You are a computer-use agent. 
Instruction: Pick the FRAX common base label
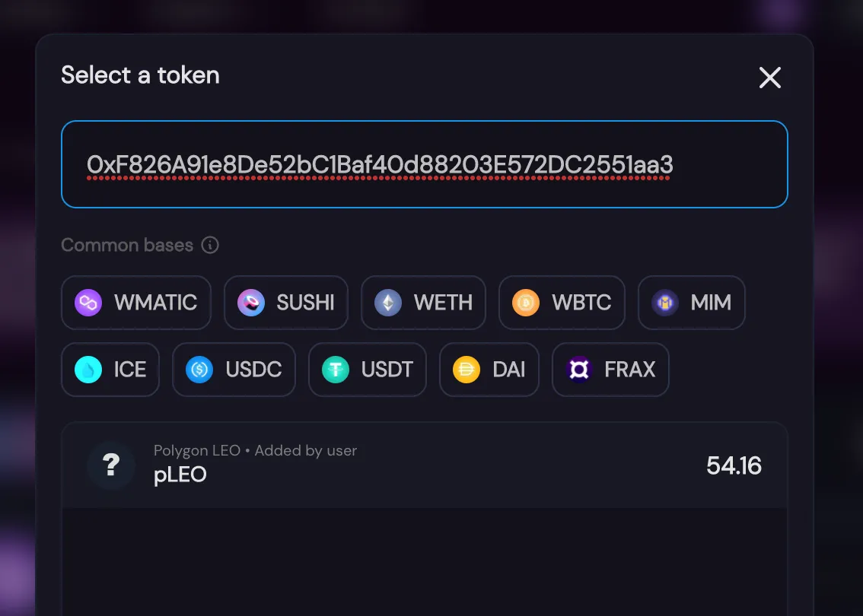pyautogui.click(x=629, y=369)
